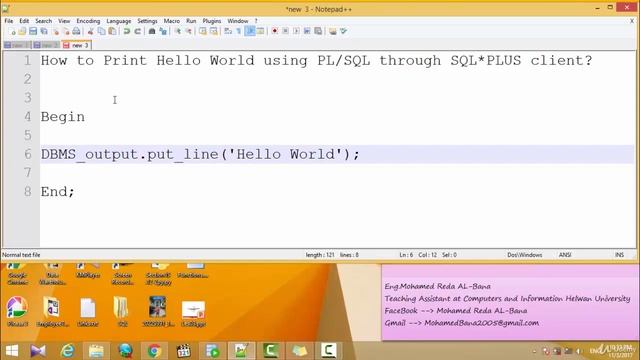Start macro recording with the red dot

coord(275,31)
